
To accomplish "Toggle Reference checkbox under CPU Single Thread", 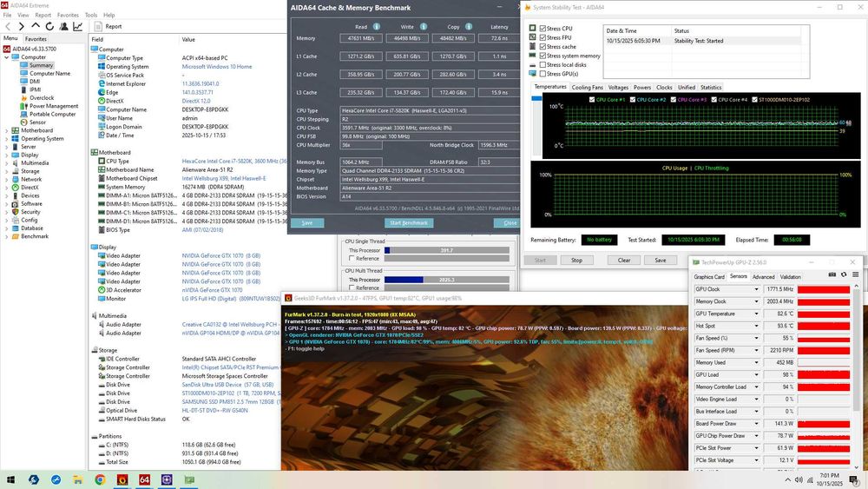I will point(352,259).
